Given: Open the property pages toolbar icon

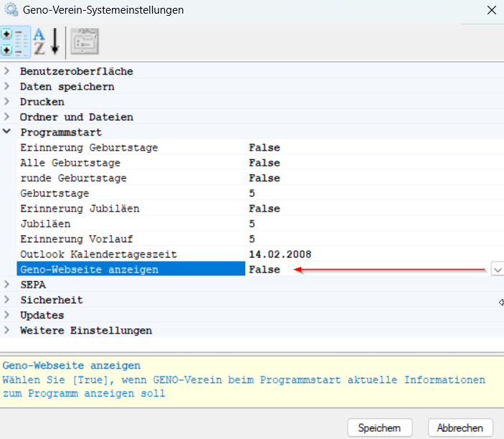Looking at the screenshot, I should click(85, 42).
